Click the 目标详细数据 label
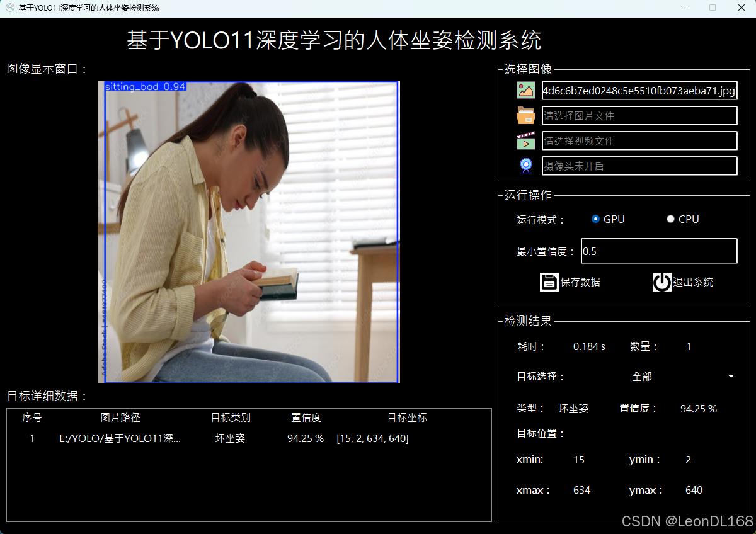This screenshot has height=534, width=756. click(47, 396)
